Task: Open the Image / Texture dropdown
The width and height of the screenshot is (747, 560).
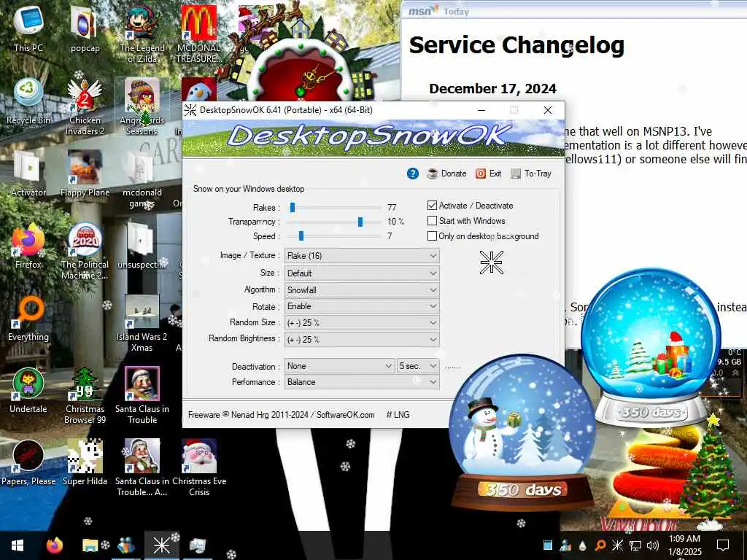Action: pos(362,256)
